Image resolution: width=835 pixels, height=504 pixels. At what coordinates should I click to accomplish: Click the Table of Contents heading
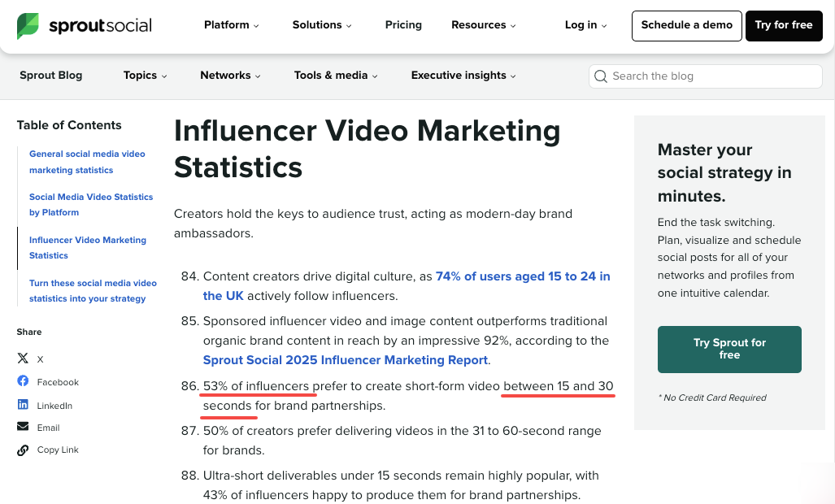click(69, 125)
